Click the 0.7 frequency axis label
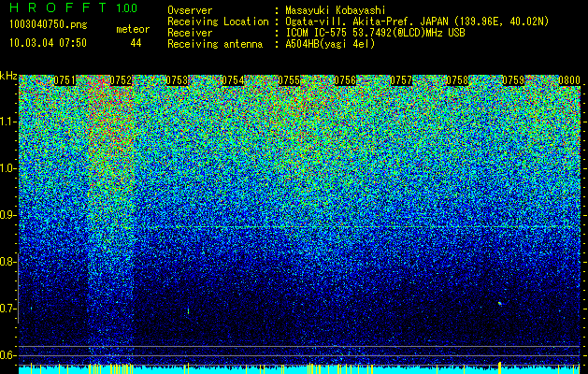Image resolution: width=588 pixels, height=374 pixels. click(7, 309)
